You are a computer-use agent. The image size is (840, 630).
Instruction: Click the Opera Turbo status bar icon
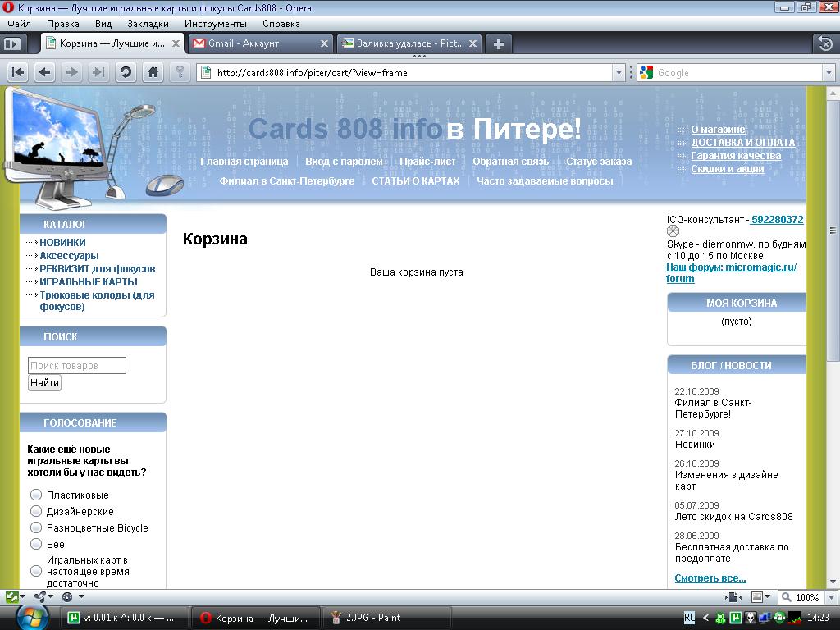pyautogui.click(x=67, y=596)
